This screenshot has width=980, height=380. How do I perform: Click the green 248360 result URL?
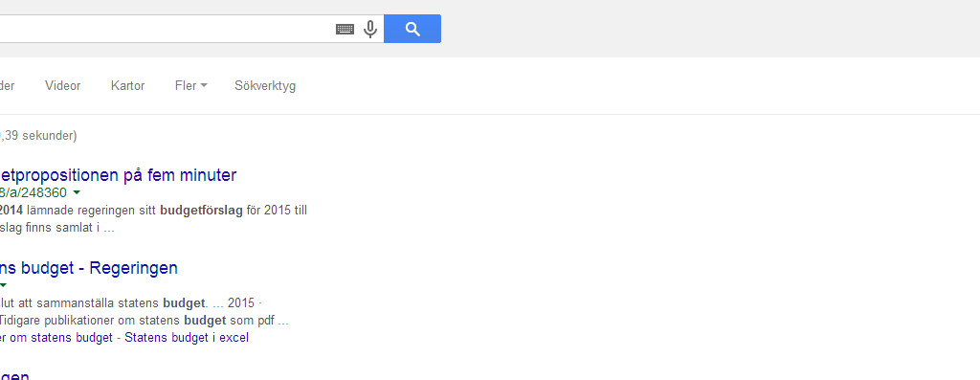tap(33, 192)
